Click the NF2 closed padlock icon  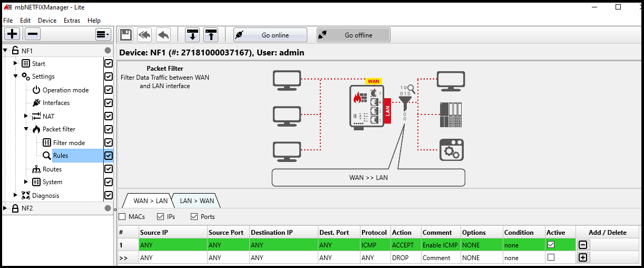point(15,208)
